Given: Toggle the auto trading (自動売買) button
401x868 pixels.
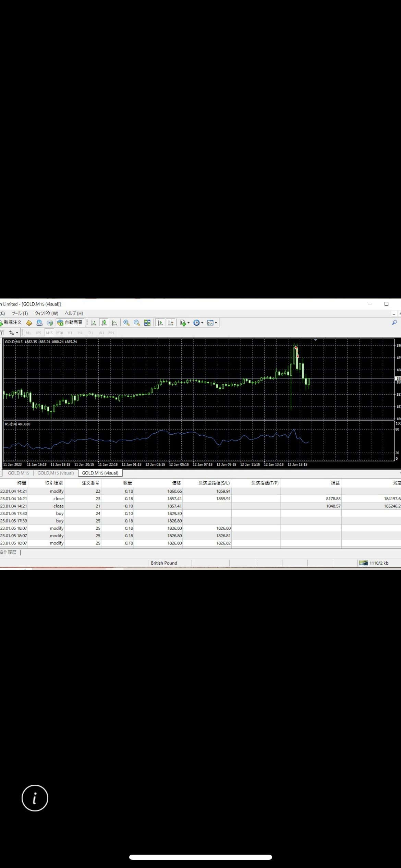Looking at the screenshot, I should pyautogui.click(x=70, y=323).
